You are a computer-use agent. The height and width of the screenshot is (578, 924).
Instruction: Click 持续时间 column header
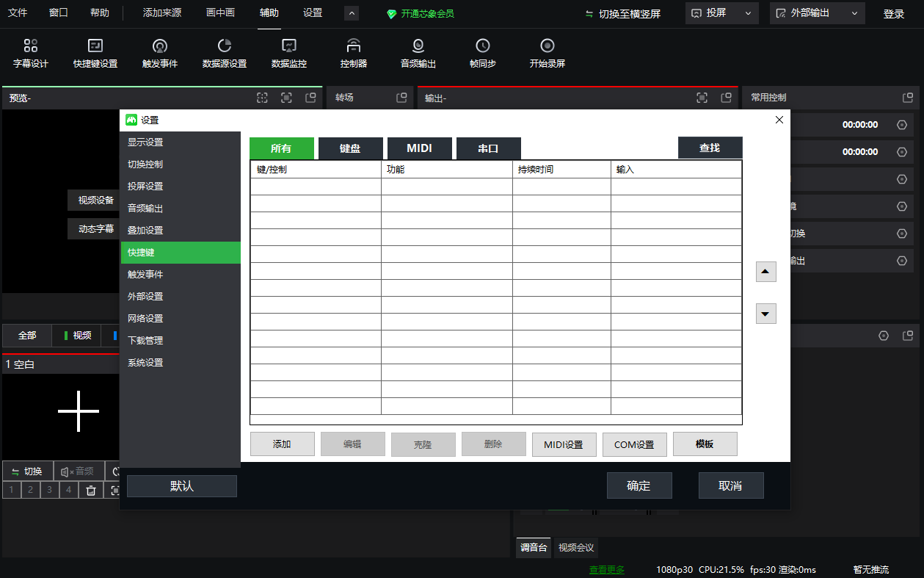561,170
